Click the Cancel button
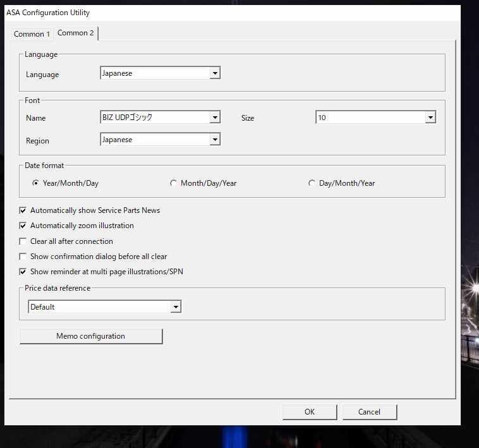The width and height of the screenshot is (479, 448). (x=370, y=412)
